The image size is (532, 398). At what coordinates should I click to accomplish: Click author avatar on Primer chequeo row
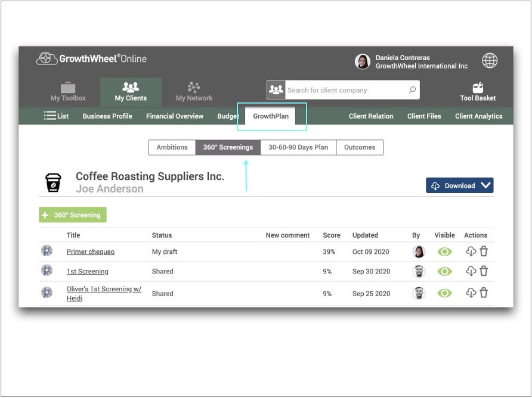(x=419, y=251)
